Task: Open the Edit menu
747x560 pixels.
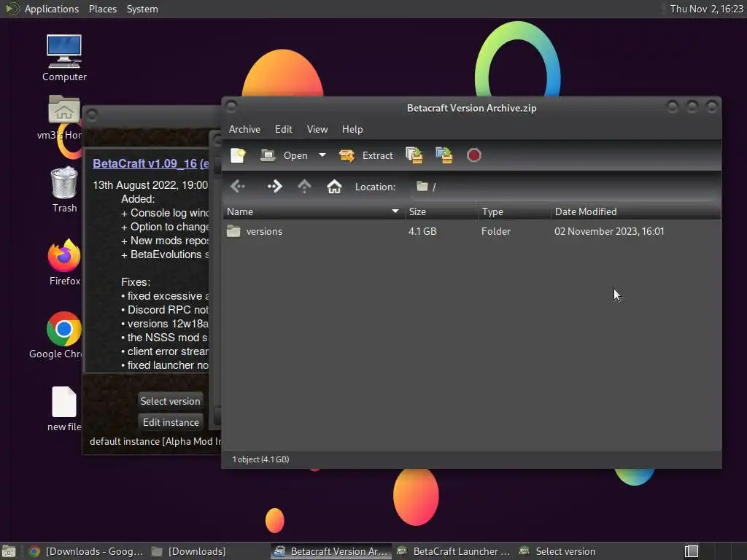Action: (284, 129)
